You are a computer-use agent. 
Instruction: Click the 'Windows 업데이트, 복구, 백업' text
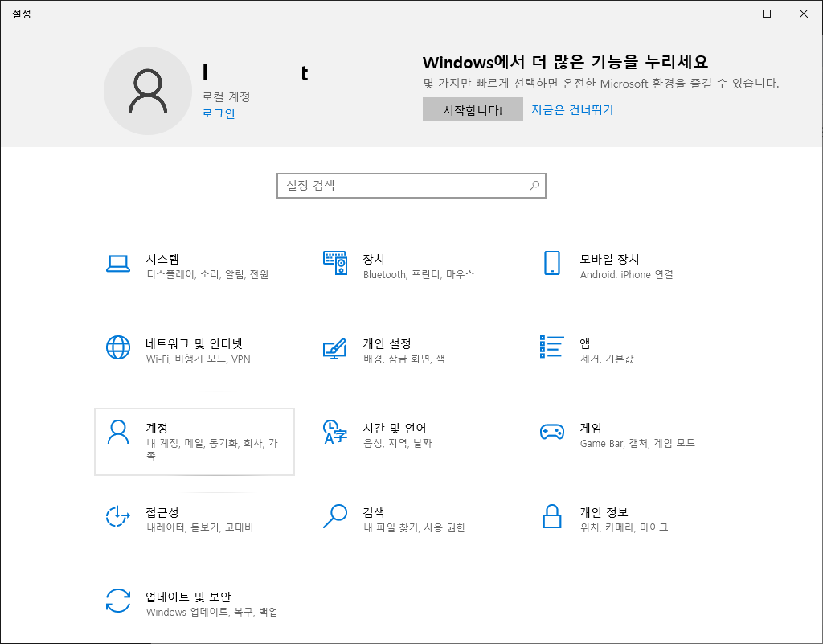(x=211, y=612)
